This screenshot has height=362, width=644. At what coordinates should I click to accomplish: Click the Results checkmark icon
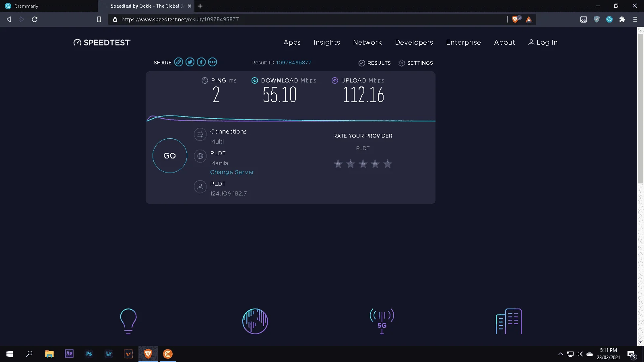click(x=362, y=63)
